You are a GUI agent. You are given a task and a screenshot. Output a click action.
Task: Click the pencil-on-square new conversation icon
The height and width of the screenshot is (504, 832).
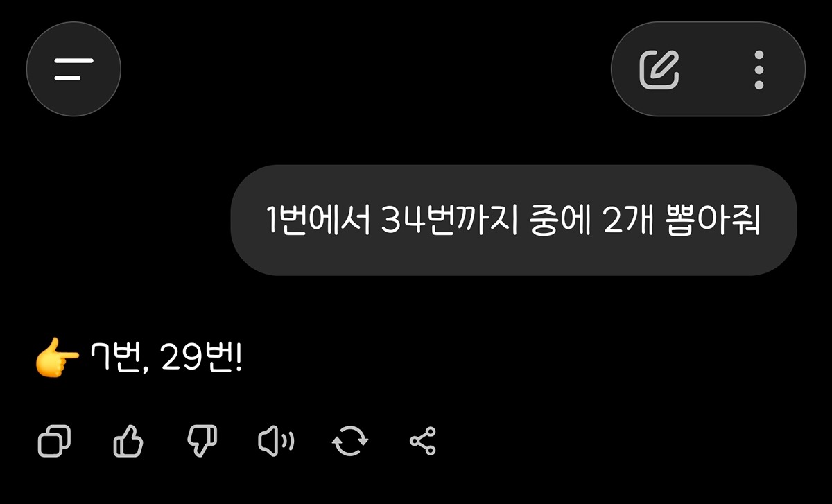pyautogui.click(x=659, y=69)
